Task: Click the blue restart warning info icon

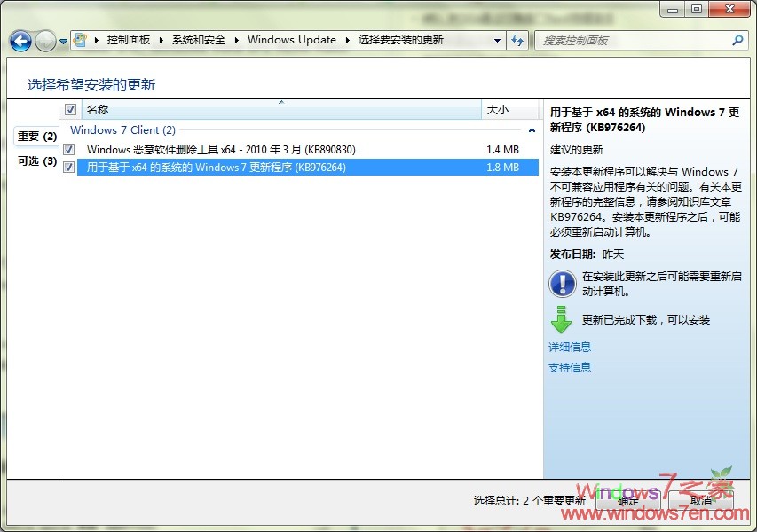Action: 561,284
